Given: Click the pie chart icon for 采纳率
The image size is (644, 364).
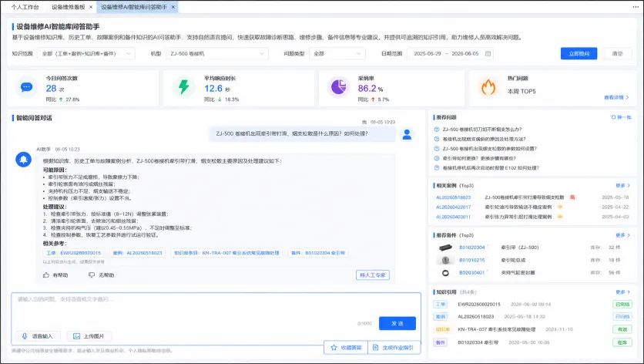Looking at the screenshot, I should coord(338,87).
